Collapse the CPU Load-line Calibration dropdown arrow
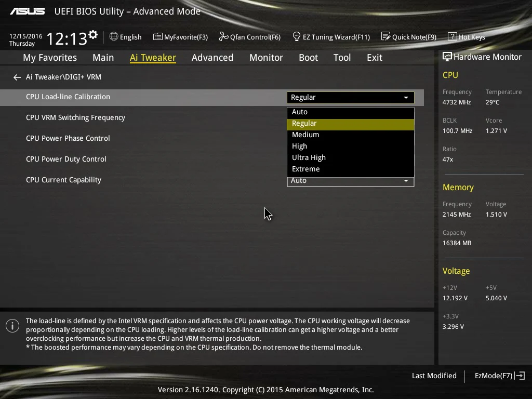 click(x=406, y=98)
